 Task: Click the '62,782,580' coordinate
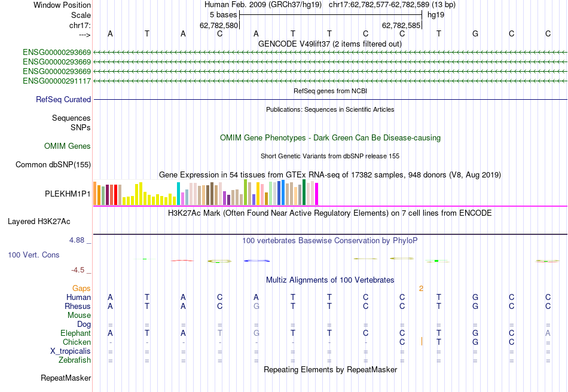(x=219, y=25)
